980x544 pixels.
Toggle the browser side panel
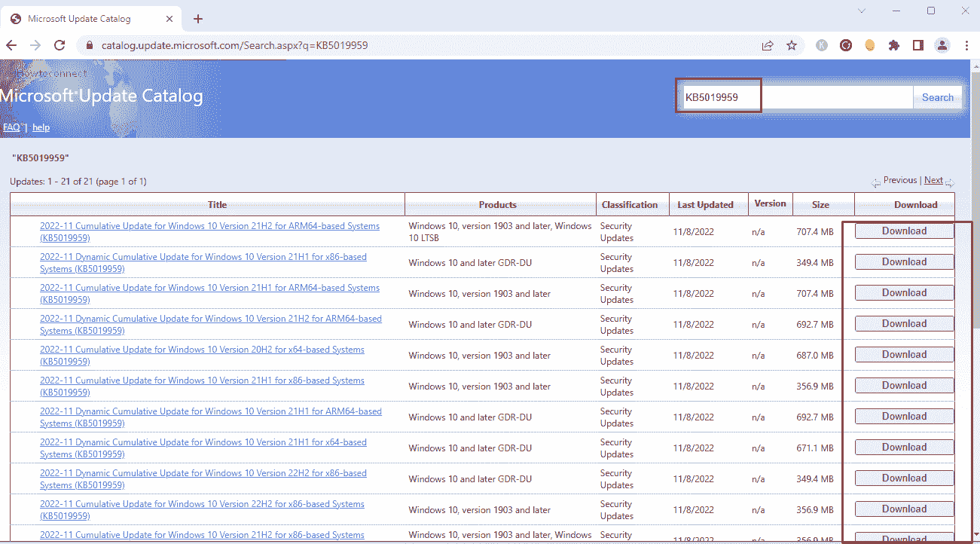coord(918,45)
